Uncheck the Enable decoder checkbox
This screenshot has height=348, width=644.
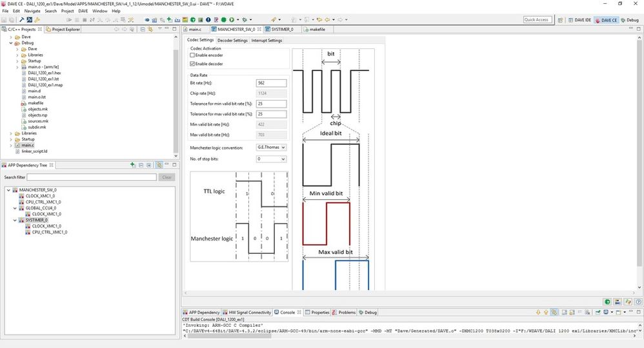point(192,64)
